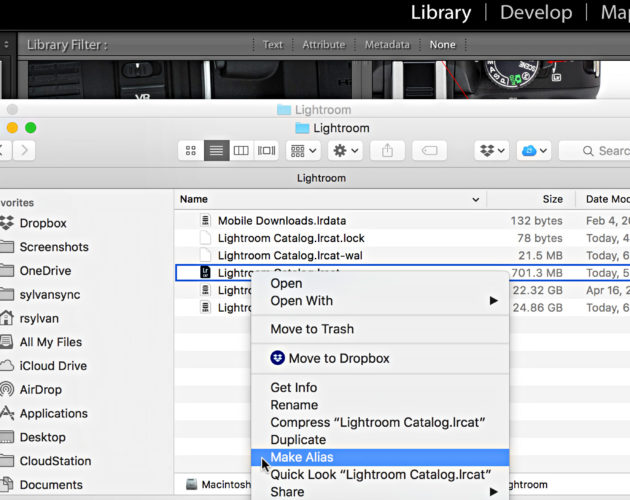The width and height of the screenshot is (630, 500).
Task: Choose Make Alias in the context menu
Action: click(x=380, y=457)
